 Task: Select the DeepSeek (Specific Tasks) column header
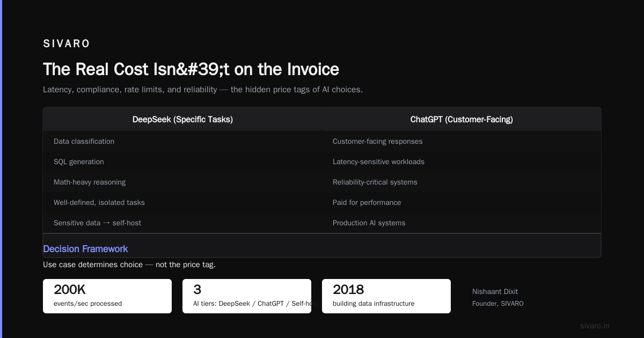[x=182, y=120]
